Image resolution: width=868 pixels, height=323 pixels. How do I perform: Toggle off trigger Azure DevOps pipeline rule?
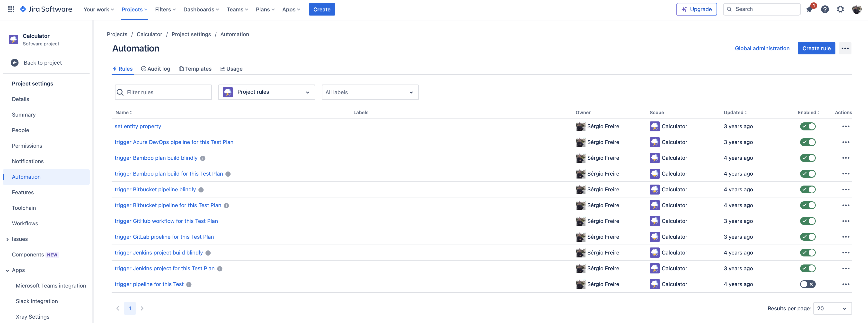(x=808, y=142)
